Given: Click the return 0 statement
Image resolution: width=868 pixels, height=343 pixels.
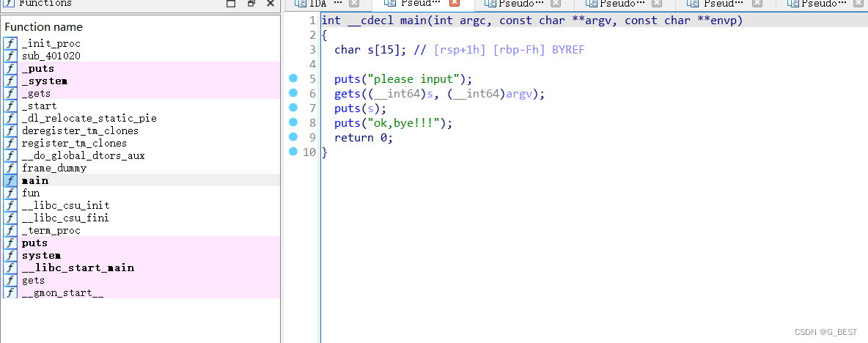Looking at the screenshot, I should click(x=364, y=137).
